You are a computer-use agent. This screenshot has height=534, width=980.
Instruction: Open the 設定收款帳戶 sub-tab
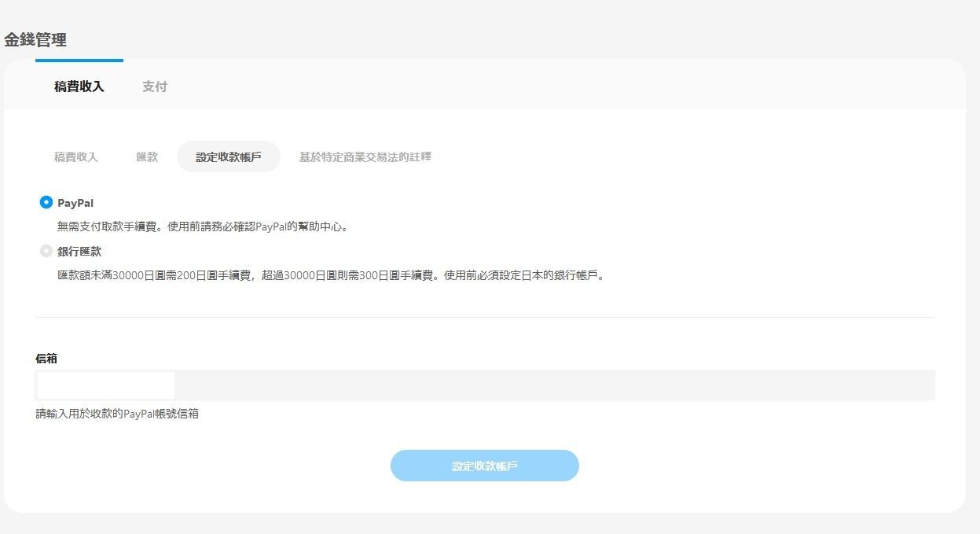point(228,157)
